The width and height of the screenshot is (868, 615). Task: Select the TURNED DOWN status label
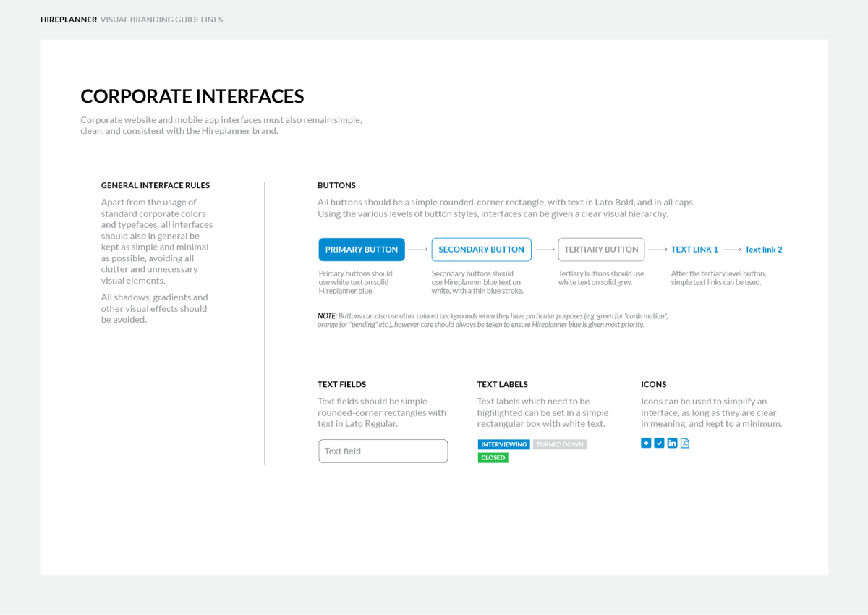click(x=560, y=444)
